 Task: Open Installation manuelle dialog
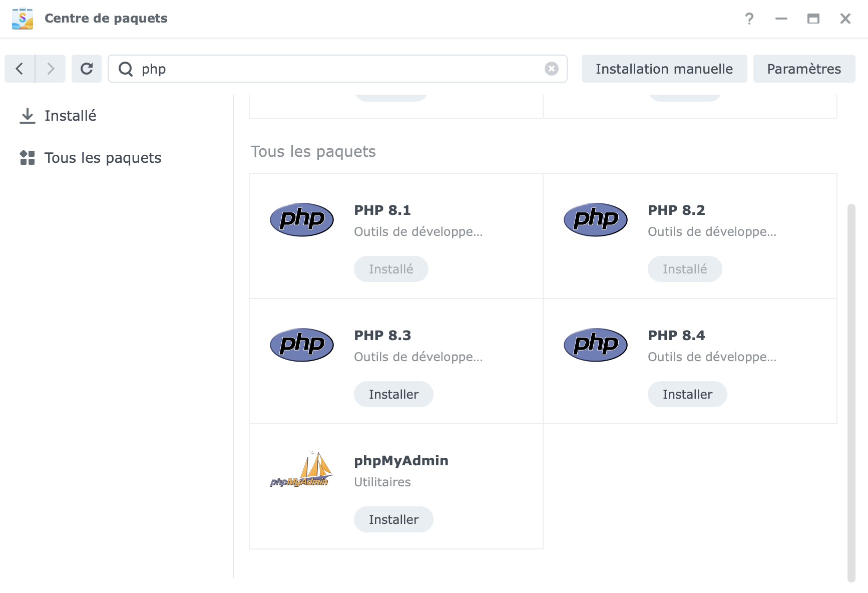664,69
